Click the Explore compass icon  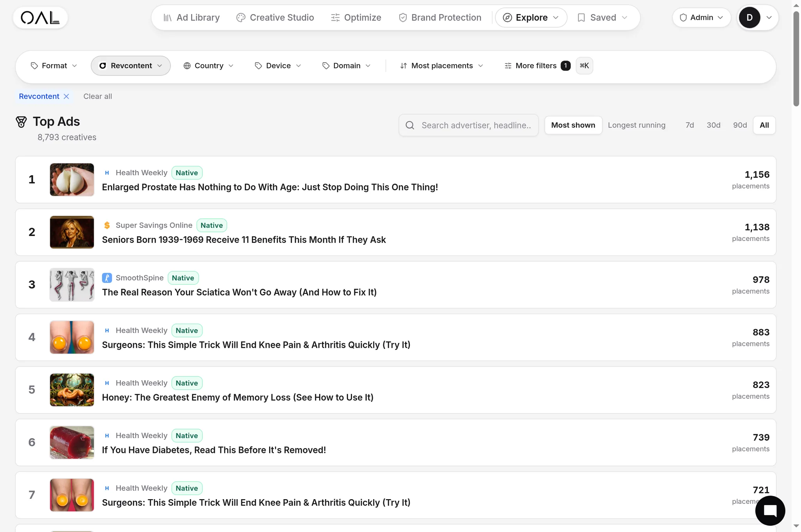click(507, 18)
